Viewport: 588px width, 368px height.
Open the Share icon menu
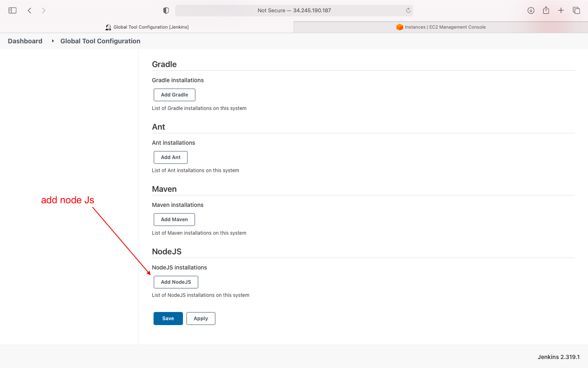[546, 10]
